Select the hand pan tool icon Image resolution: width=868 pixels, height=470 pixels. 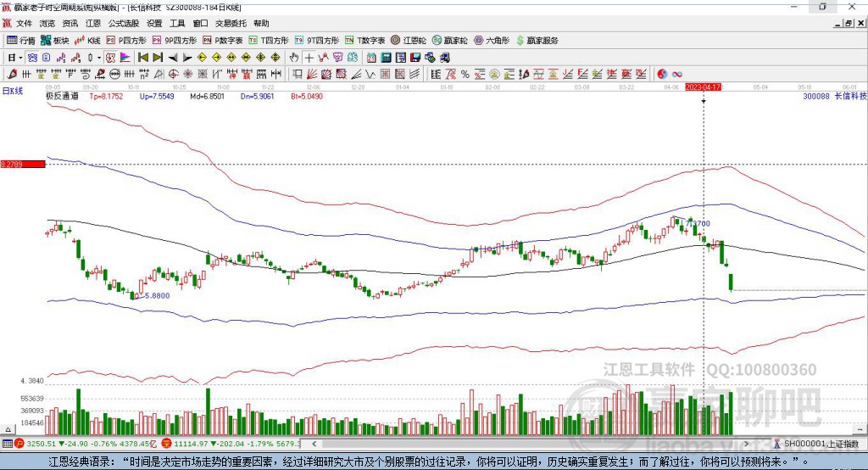tap(294, 57)
